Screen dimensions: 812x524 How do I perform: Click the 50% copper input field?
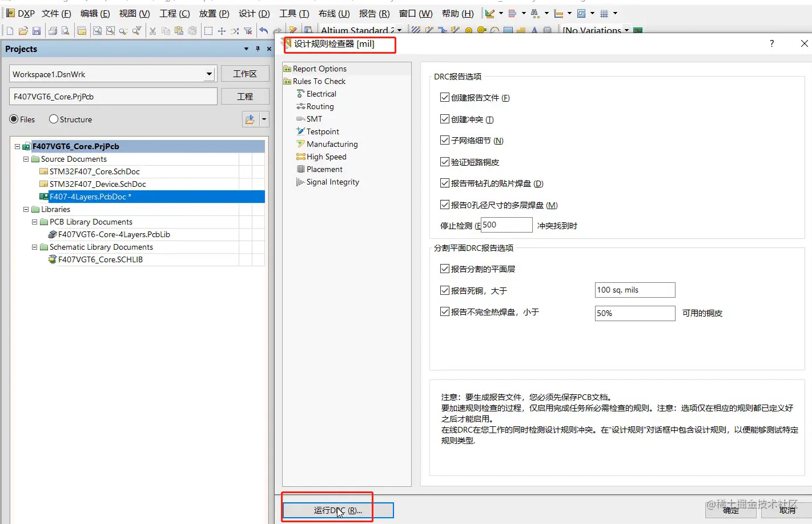(x=635, y=313)
